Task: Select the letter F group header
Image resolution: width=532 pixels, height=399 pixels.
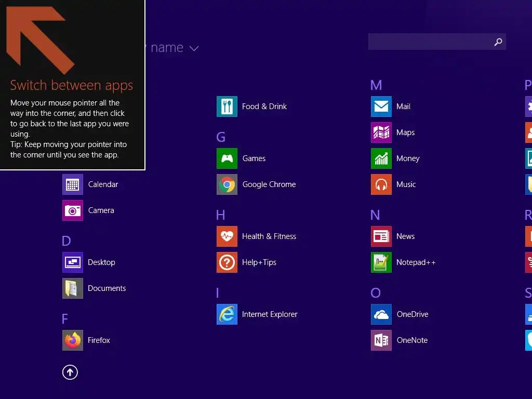Action: [x=65, y=319]
